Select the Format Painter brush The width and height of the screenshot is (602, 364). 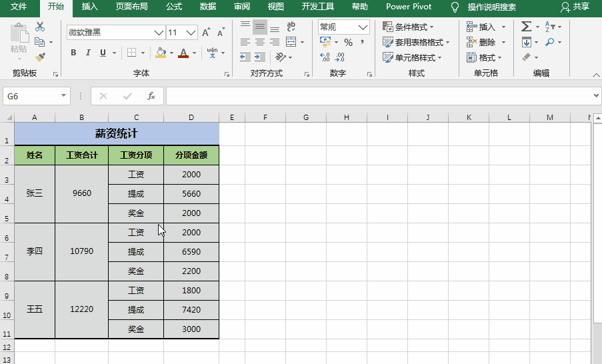(40, 57)
